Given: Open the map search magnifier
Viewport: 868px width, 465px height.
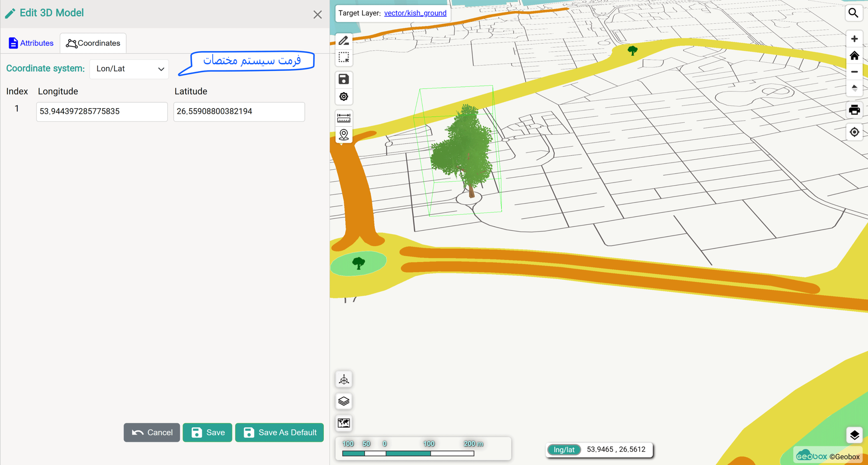Looking at the screenshot, I should coord(853,13).
